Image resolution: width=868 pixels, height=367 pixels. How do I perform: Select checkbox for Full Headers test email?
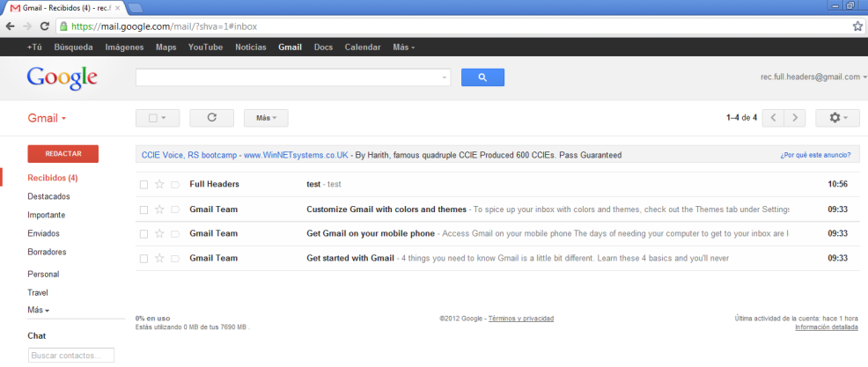pyautogui.click(x=143, y=185)
